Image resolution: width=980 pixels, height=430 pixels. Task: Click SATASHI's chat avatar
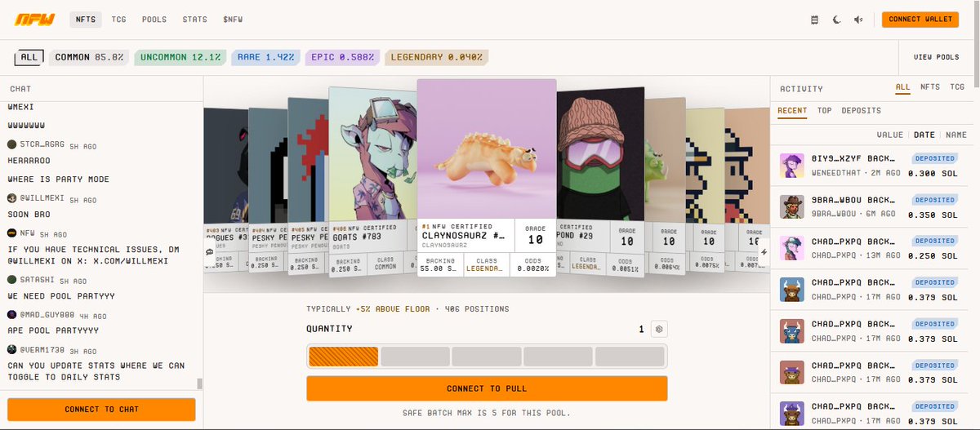point(12,280)
